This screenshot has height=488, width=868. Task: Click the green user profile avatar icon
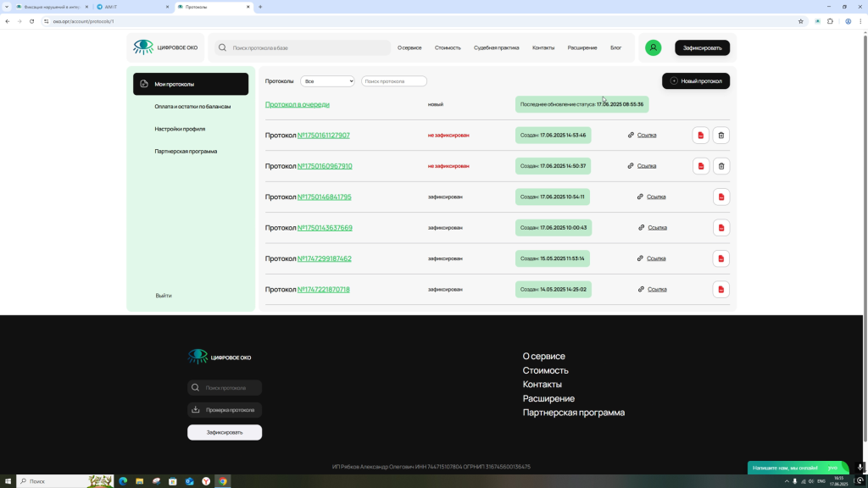point(653,47)
